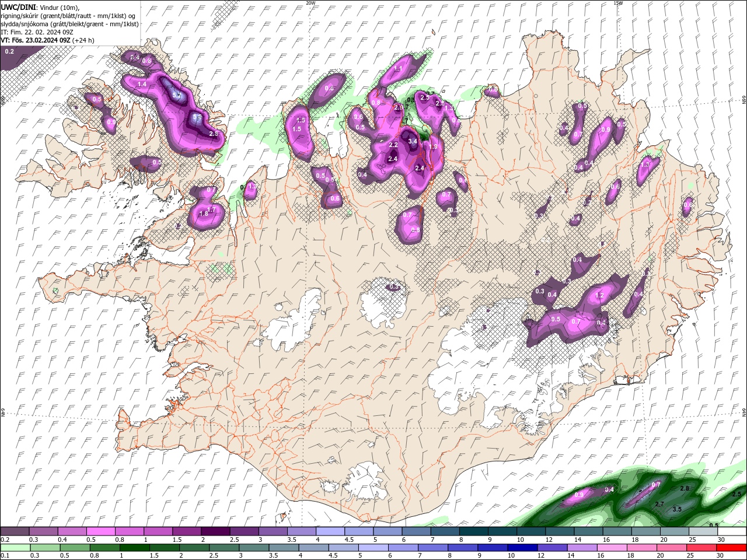Click the 'VT: Fös. 23.02.2024 09Z' valid time
Image resolution: width=747 pixels, height=560 pixels.
click(36, 40)
